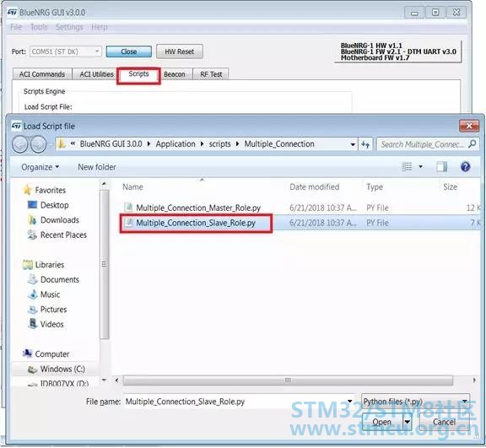Click the refresh icon beside address bar
Viewport: 486px width, 448px height.
point(365,144)
